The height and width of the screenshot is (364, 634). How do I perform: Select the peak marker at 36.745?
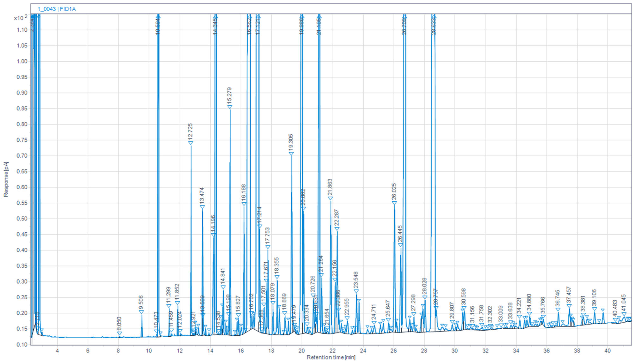pyautogui.click(x=558, y=309)
